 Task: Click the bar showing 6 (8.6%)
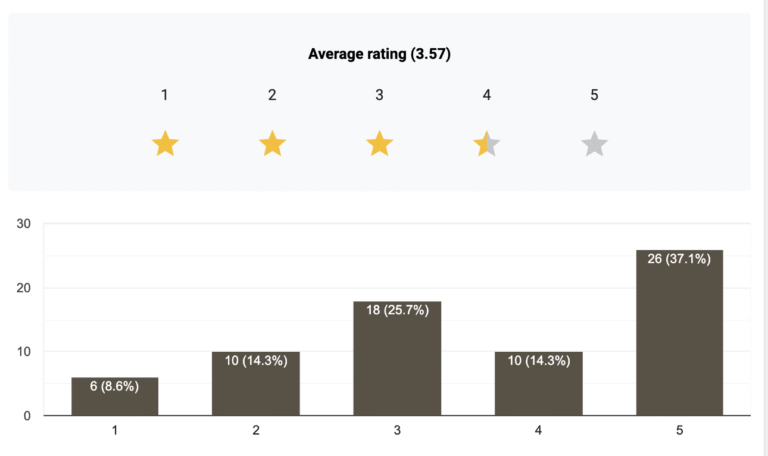[115, 396]
